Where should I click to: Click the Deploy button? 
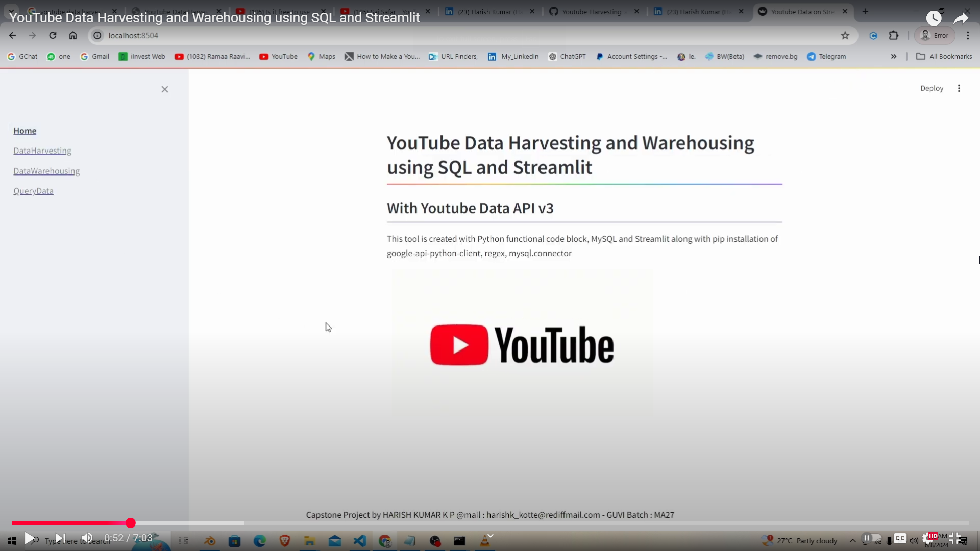[x=931, y=88]
